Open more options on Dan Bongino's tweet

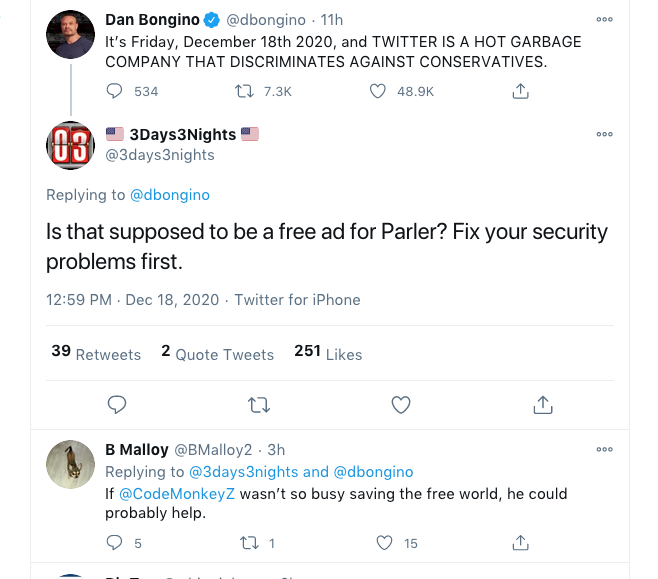click(x=604, y=20)
